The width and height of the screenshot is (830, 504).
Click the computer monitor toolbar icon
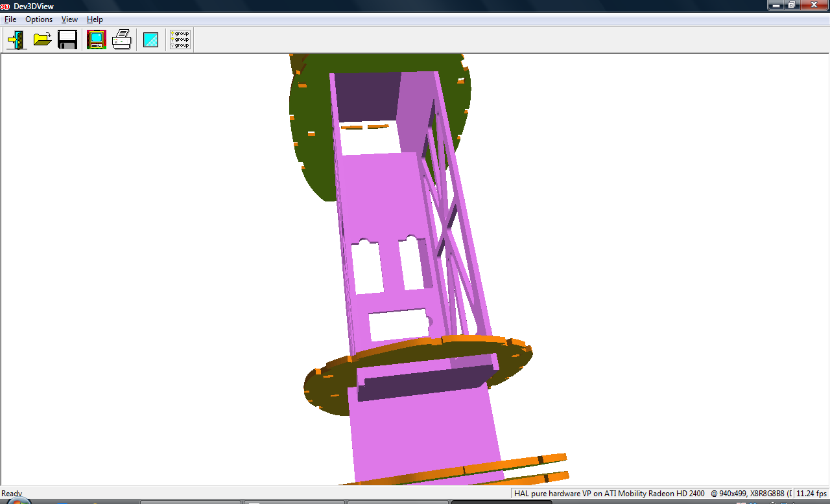(x=97, y=40)
